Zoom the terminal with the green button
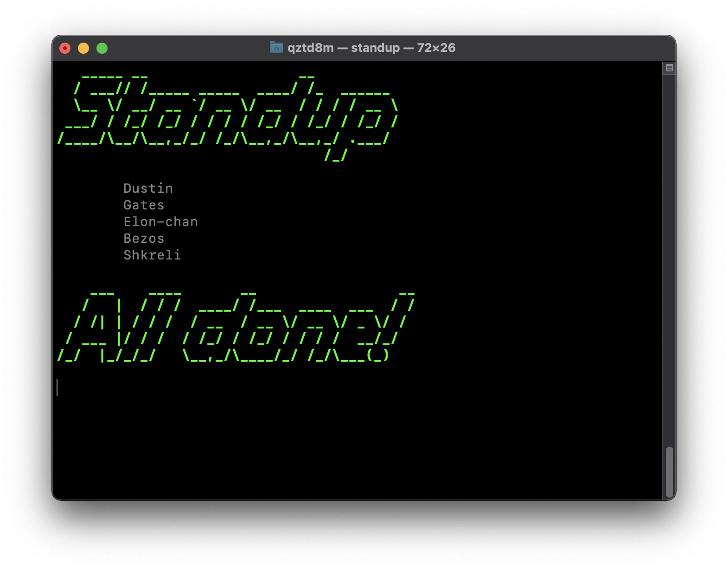 click(102, 48)
